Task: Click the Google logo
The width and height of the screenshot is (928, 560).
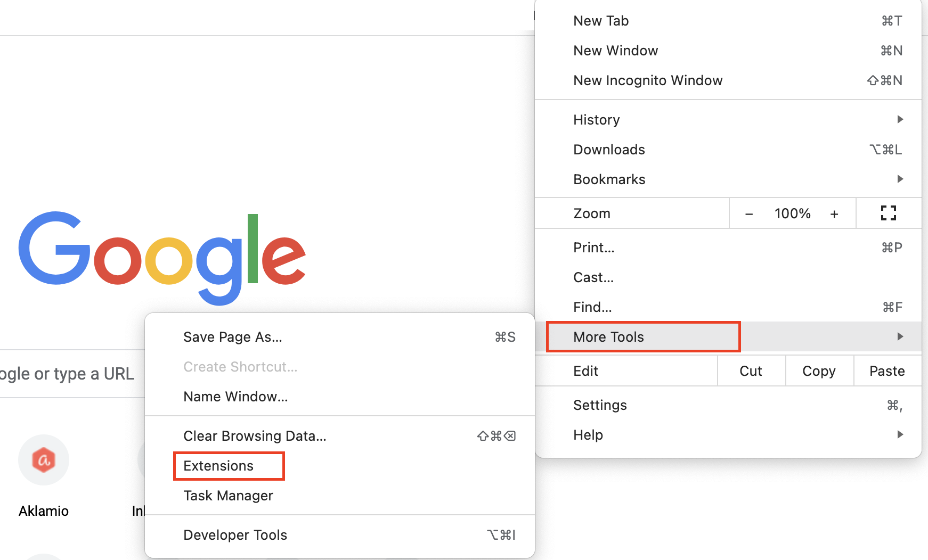Action: coord(162,259)
